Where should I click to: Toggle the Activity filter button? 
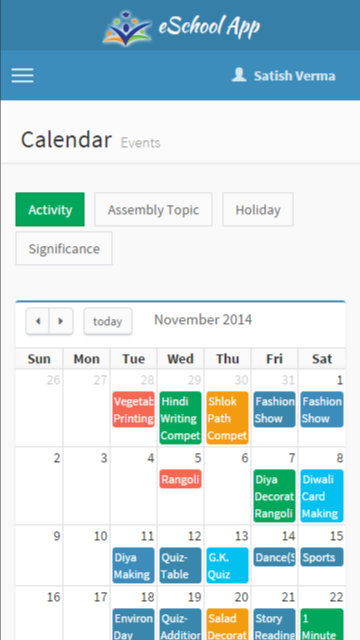pos(50,209)
